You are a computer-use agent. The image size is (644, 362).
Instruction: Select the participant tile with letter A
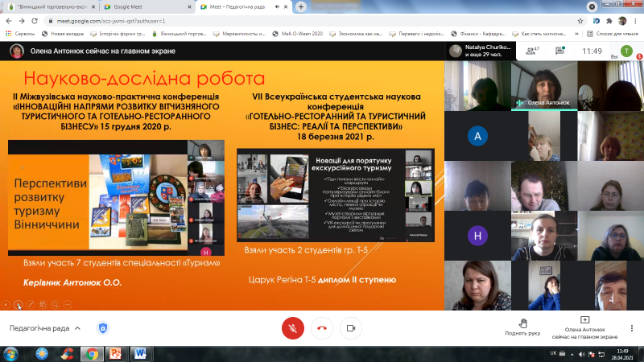[477, 136]
